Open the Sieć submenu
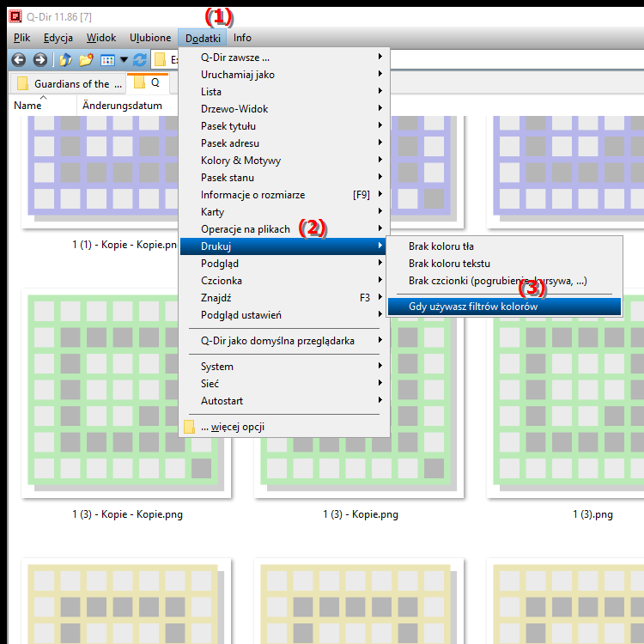The image size is (644, 644). coord(284,384)
